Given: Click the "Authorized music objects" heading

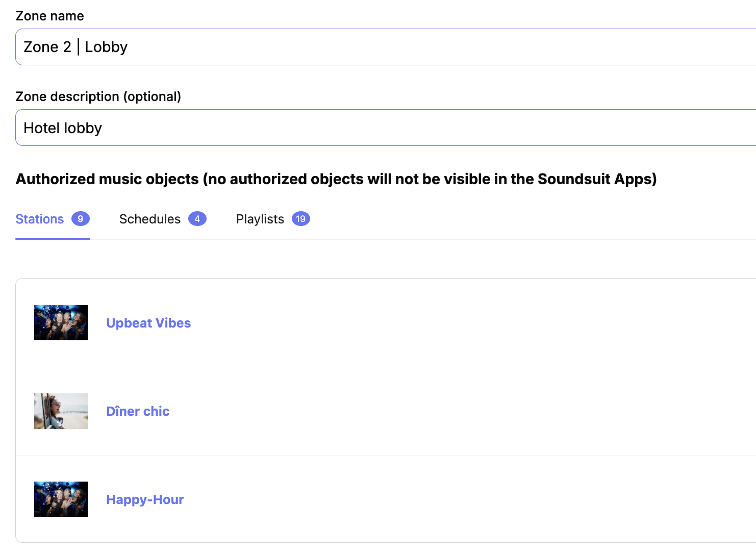Looking at the screenshot, I should click(x=336, y=179).
